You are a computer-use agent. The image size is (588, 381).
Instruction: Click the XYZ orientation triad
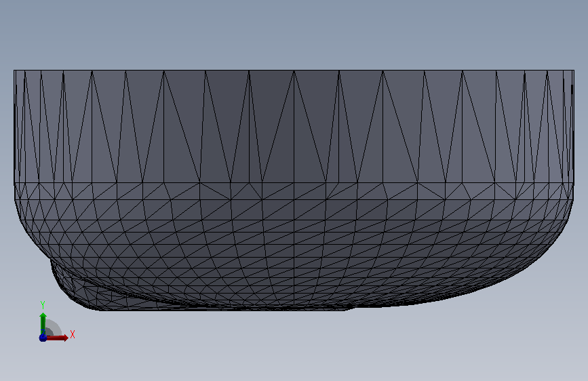(56, 322)
